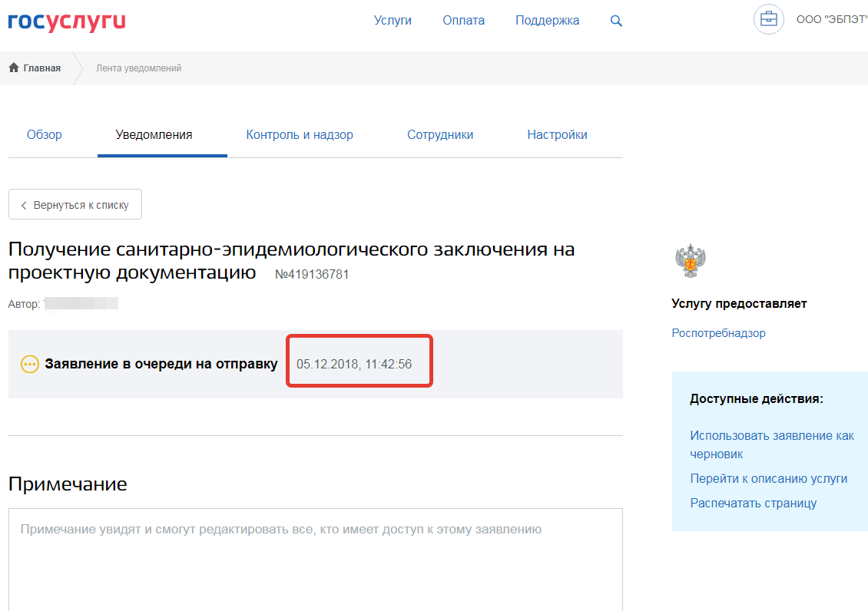Open the Контроль и надзор tab
The height and width of the screenshot is (611, 868).
coord(300,135)
